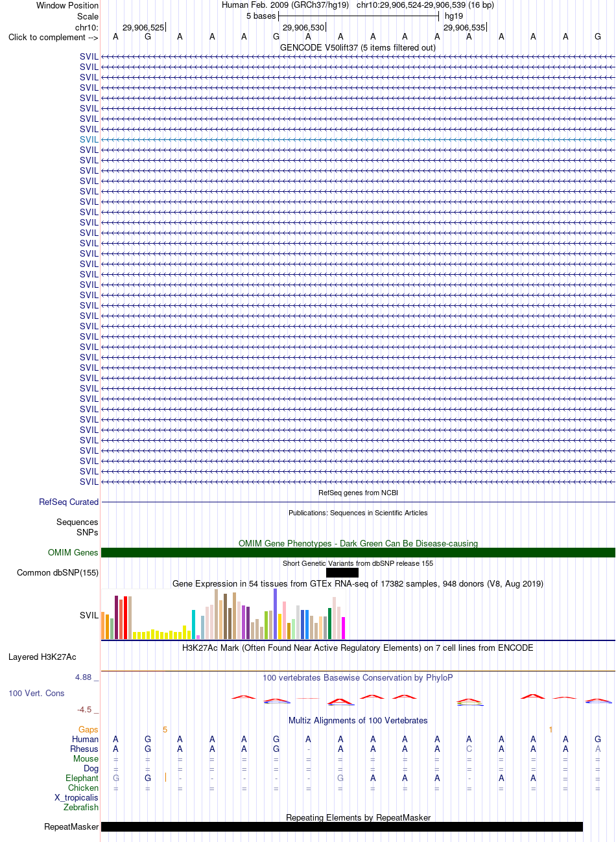Click the OMIM Genes side label

click(x=73, y=552)
